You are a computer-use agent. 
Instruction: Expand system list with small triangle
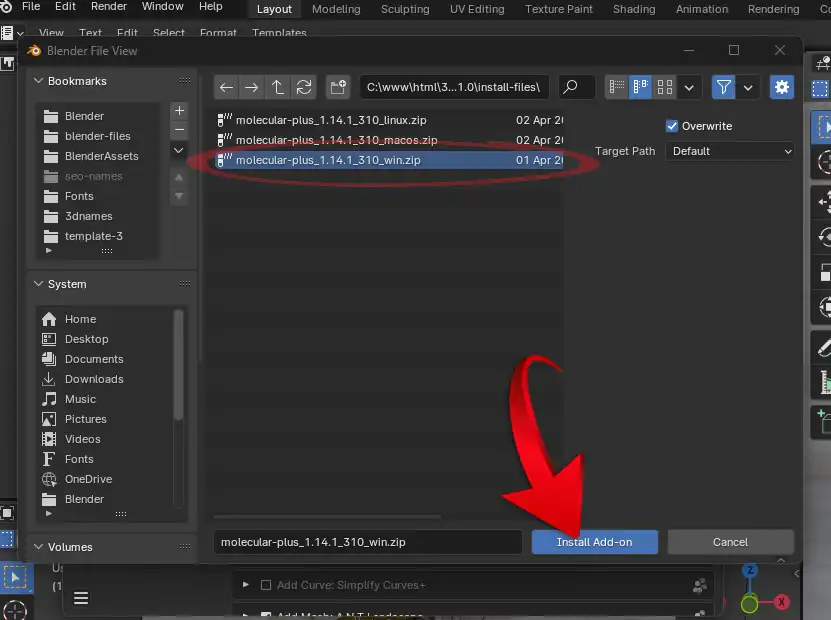[x=49, y=513]
